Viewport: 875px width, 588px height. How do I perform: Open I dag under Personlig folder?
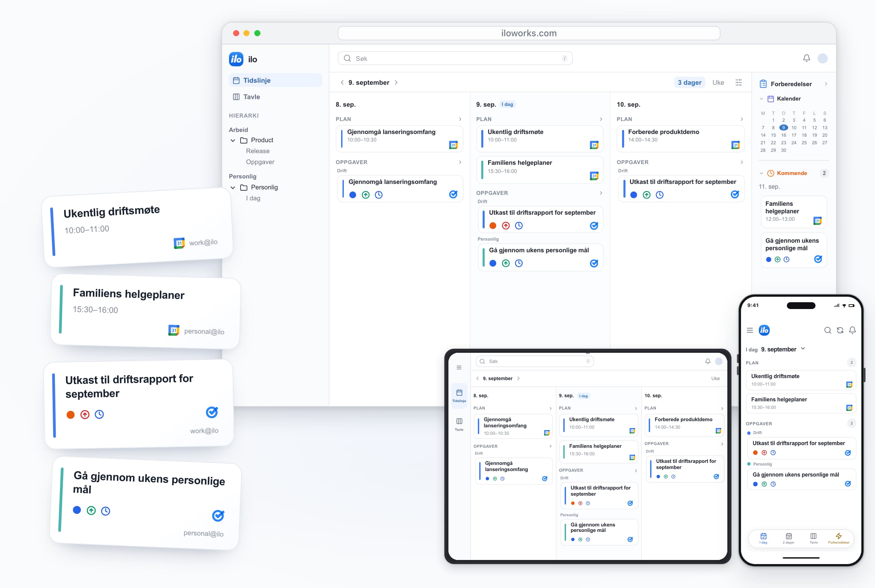pos(253,198)
